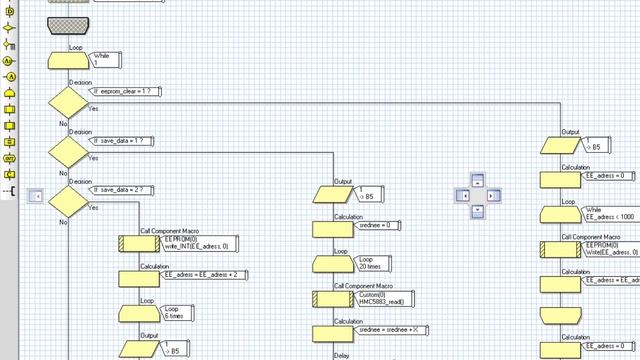Click the 'If save_data = 2 ?' label
The width and height of the screenshot is (640, 360).
point(121,190)
